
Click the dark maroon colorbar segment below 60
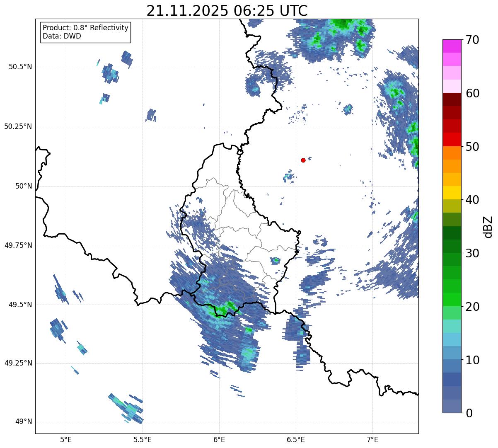pyautogui.click(x=452, y=99)
